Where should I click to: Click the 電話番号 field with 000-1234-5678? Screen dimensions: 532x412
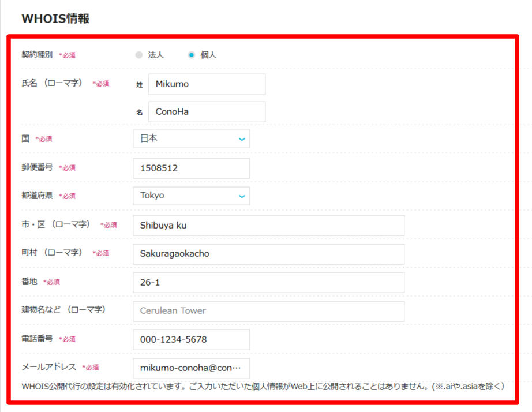tap(191, 339)
